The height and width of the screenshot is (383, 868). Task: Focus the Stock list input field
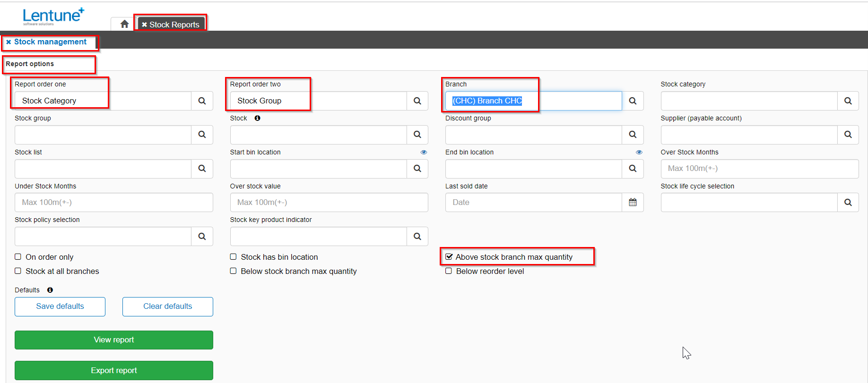click(103, 169)
